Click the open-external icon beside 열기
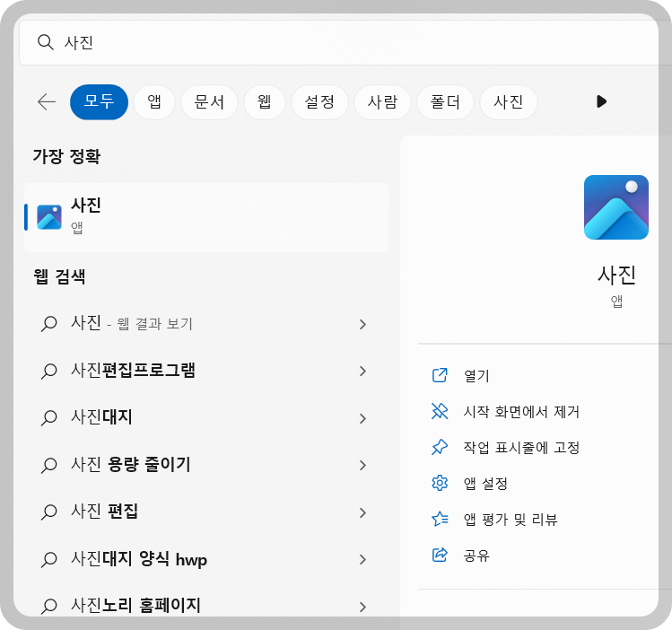The image size is (672, 630). 440,375
